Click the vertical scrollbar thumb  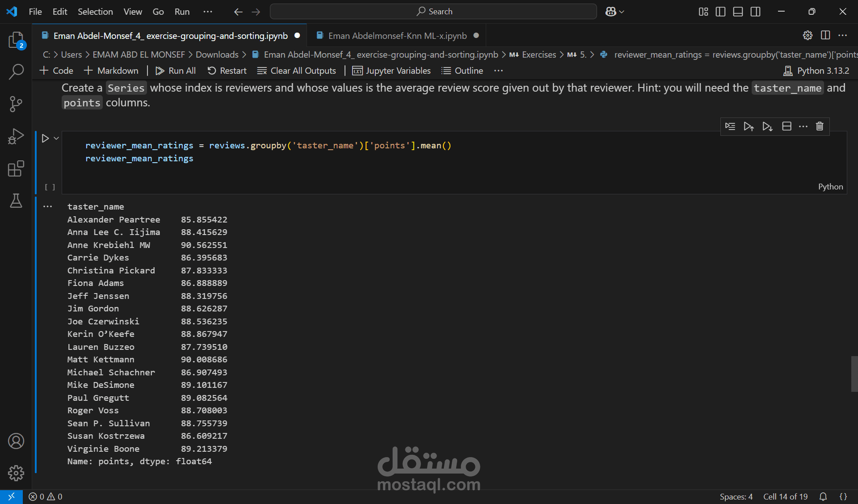[854, 374]
